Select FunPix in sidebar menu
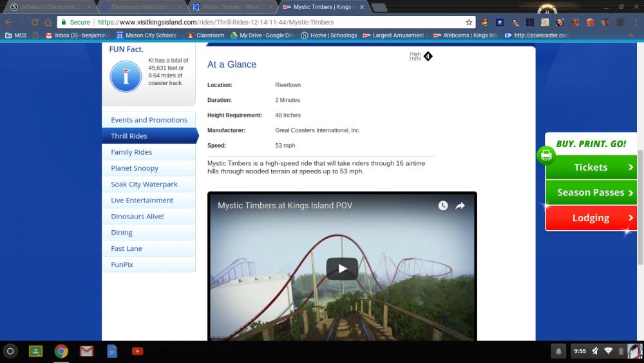The image size is (644, 363). click(149, 264)
